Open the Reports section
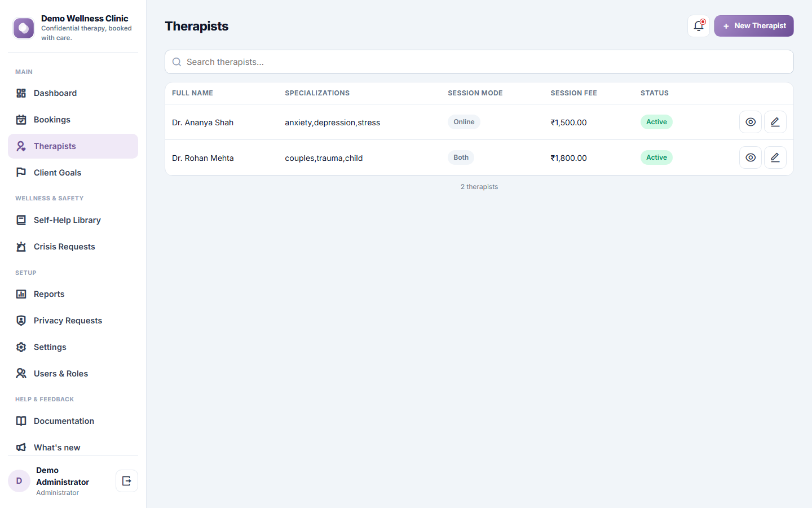This screenshot has height=508, width=812. tap(73, 294)
